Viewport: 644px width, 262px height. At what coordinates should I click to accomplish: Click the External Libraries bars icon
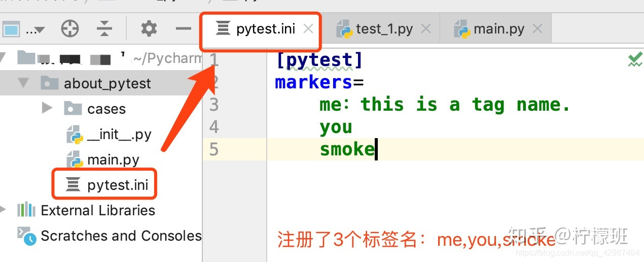pyautogui.click(x=26, y=210)
